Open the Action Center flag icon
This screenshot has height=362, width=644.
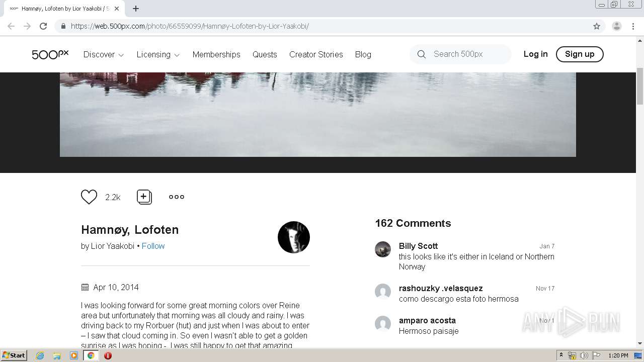pos(596,355)
